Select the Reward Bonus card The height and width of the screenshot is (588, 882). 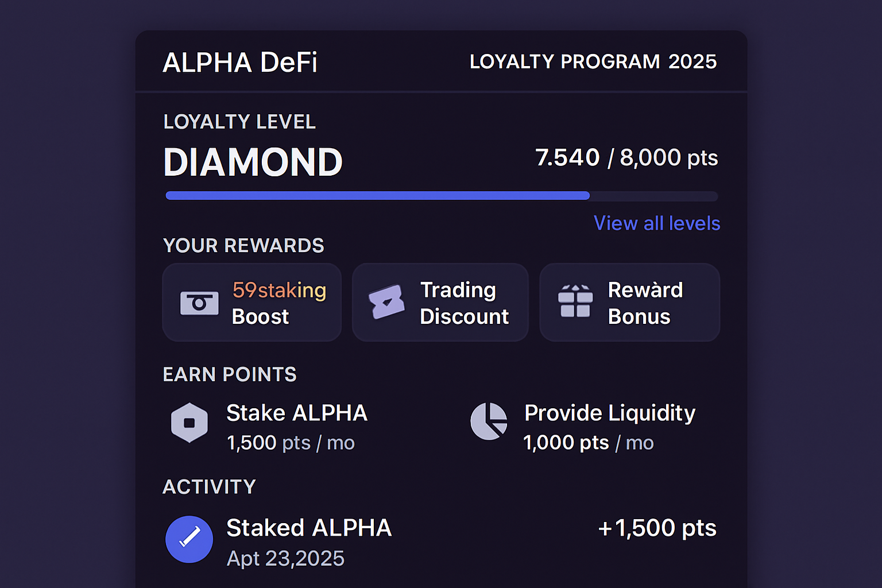click(x=629, y=302)
